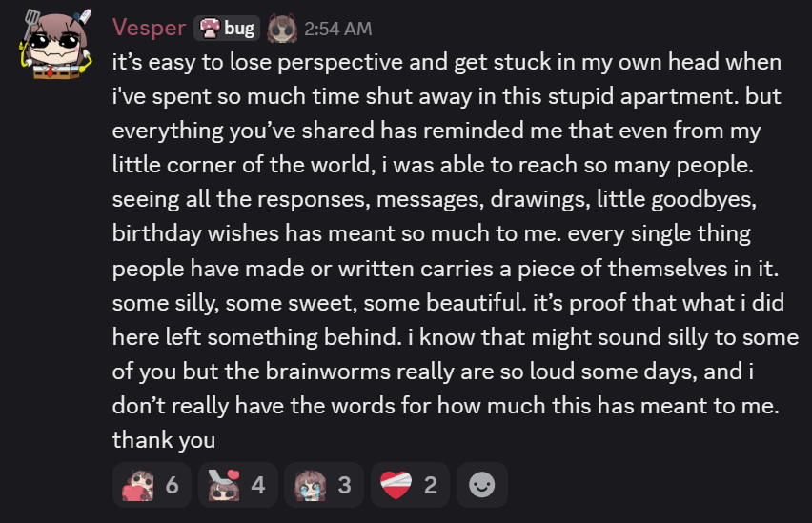Click the role icon beside the bug tag

coord(282,29)
